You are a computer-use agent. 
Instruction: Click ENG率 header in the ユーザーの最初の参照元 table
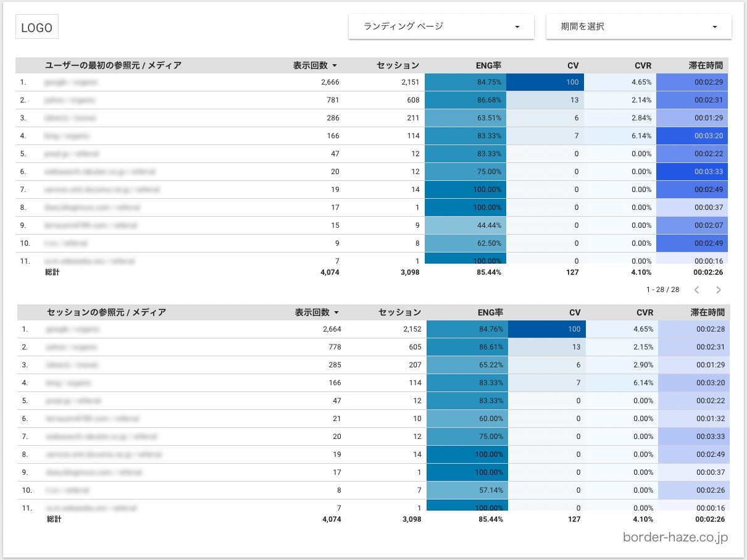click(489, 65)
